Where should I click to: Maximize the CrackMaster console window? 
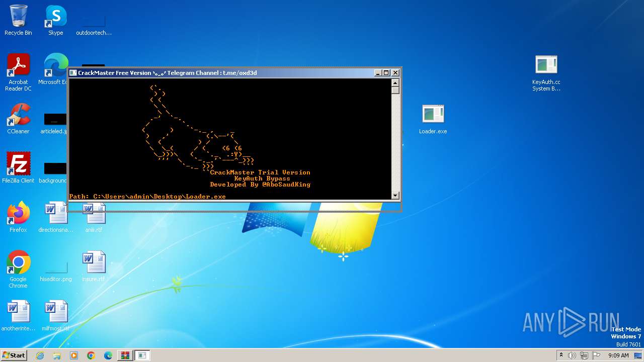[386, 73]
